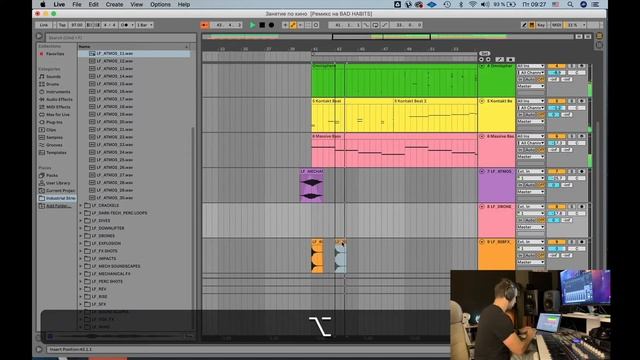
Task: Select the MIDI Effects category
Action: click(58, 107)
